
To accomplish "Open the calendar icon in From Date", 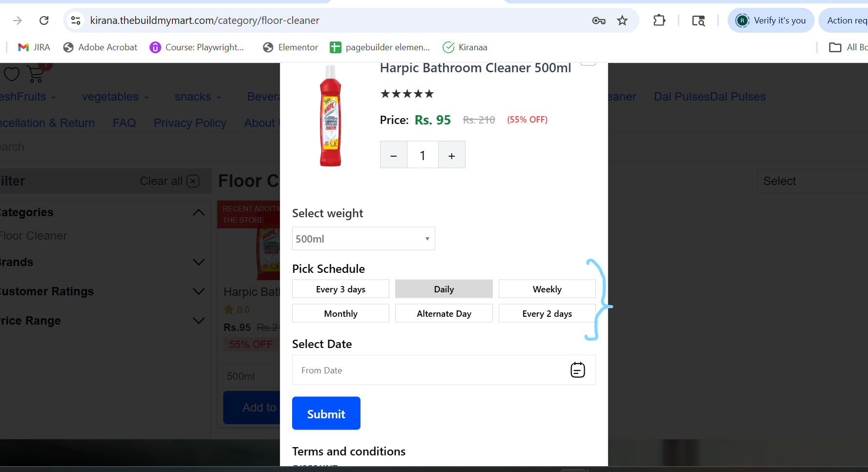I will point(578,370).
